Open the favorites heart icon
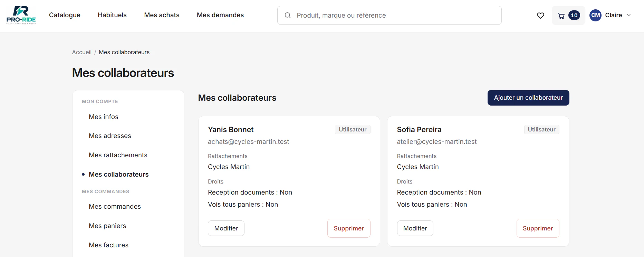644x257 pixels. [x=540, y=16]
